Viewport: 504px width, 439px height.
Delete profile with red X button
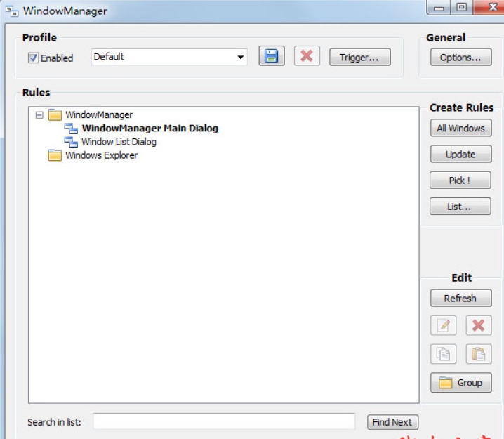307,56
